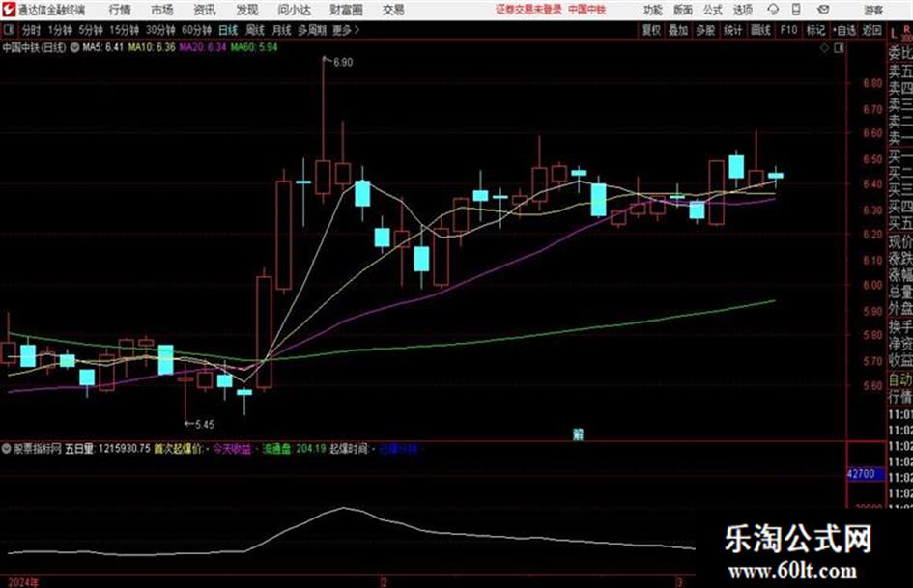Open the 交易 menu
This screenshot has width=913, height=588.
(x=393, y=10)
